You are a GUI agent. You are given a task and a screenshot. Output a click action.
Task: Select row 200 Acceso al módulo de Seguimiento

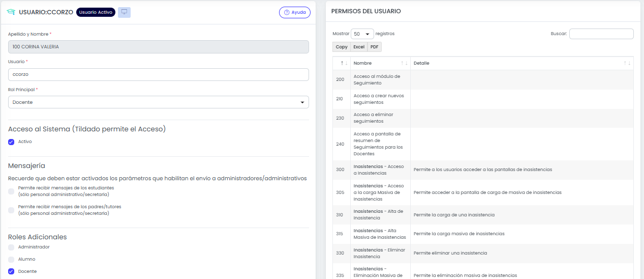pyautogui.click(x=483, y=80)
